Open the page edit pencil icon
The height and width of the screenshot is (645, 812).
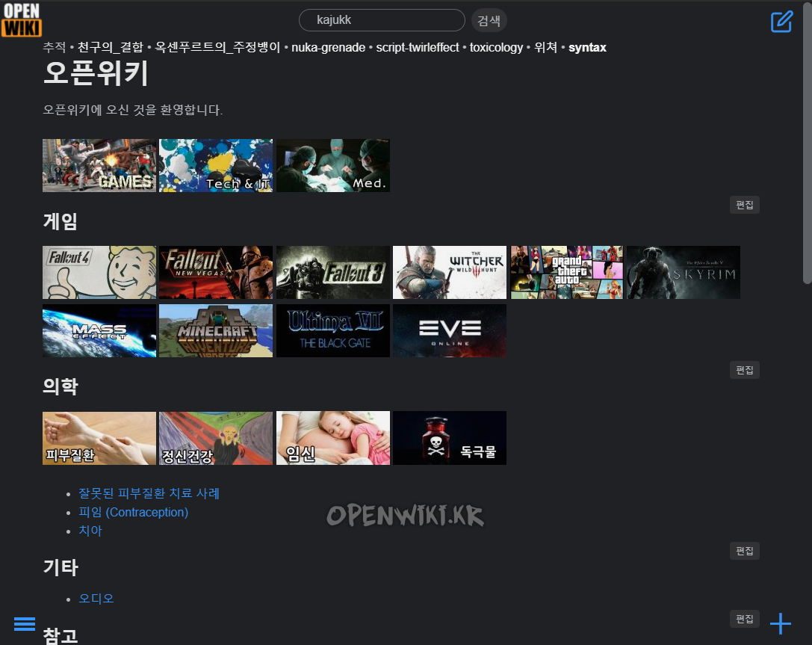pos(781,22)
